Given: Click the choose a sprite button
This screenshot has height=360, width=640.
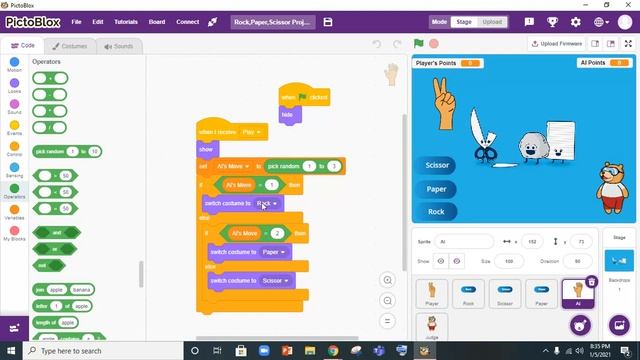Looking at the screenshot, I should click(580, 325).
